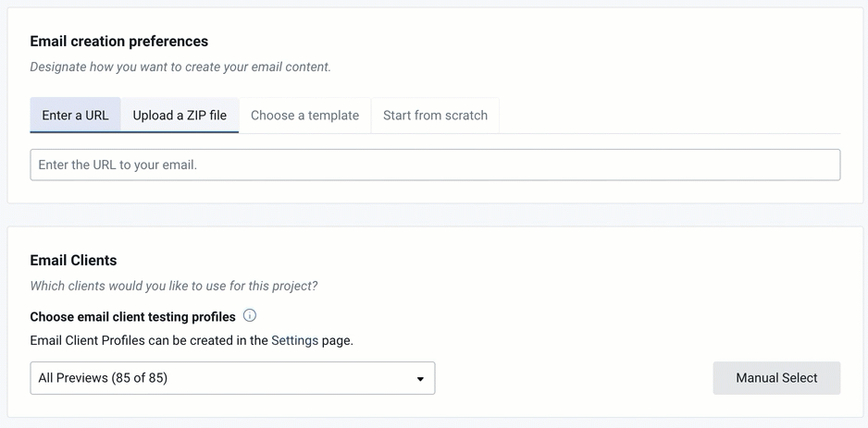This screenshot has height=428, width=868.
Task: Click the blue underline beneath the active tab
Action: click(x=134, y=133)
